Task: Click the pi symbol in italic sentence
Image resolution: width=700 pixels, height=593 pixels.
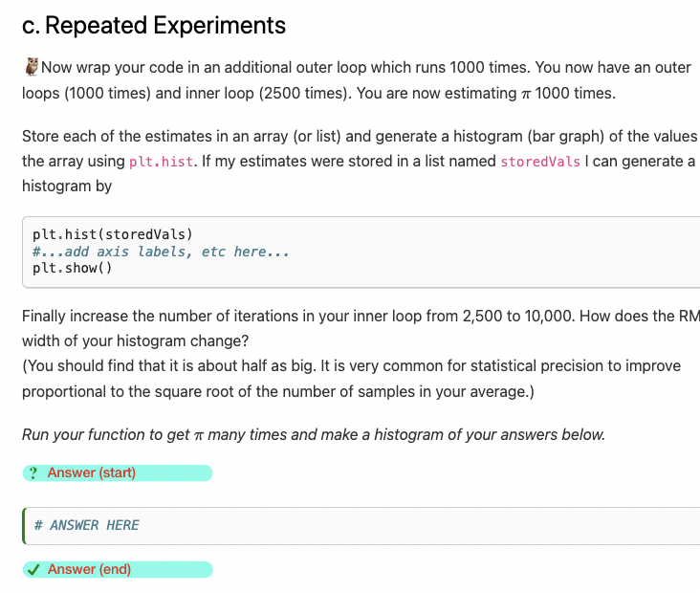Action: pyautogui.click(x=198, y=435)
